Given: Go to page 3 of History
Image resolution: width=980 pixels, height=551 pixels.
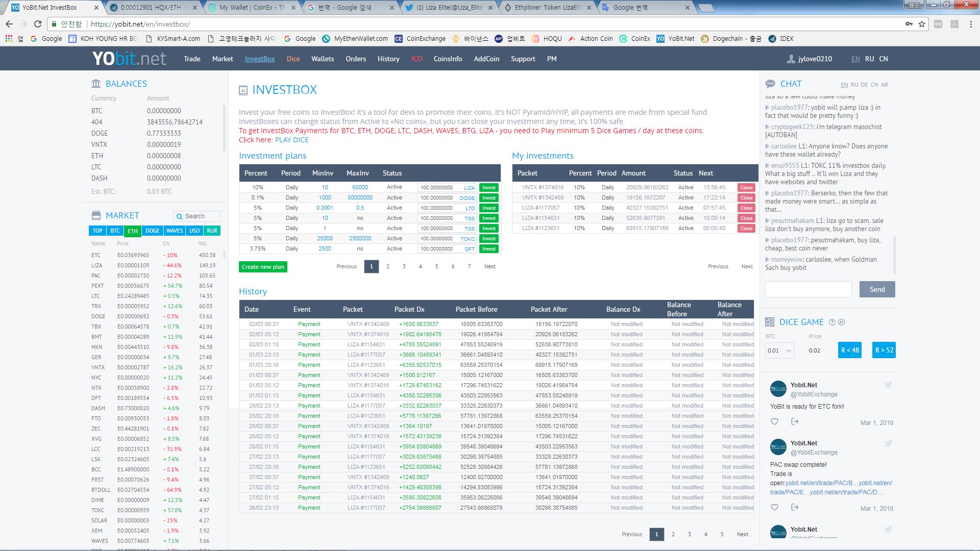Looking at the screenshot, I should pyautogui.click(x=689, y=534).
